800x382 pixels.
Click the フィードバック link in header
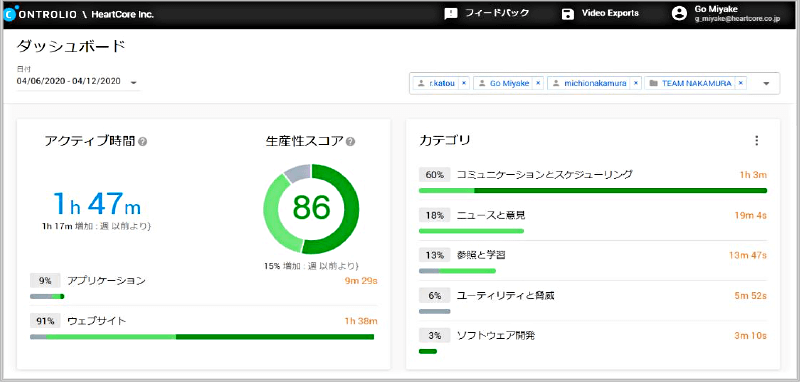(x=497, y=14)
